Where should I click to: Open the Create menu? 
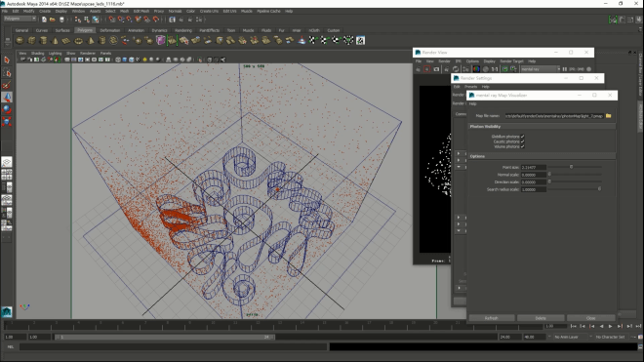pos(44,11)
